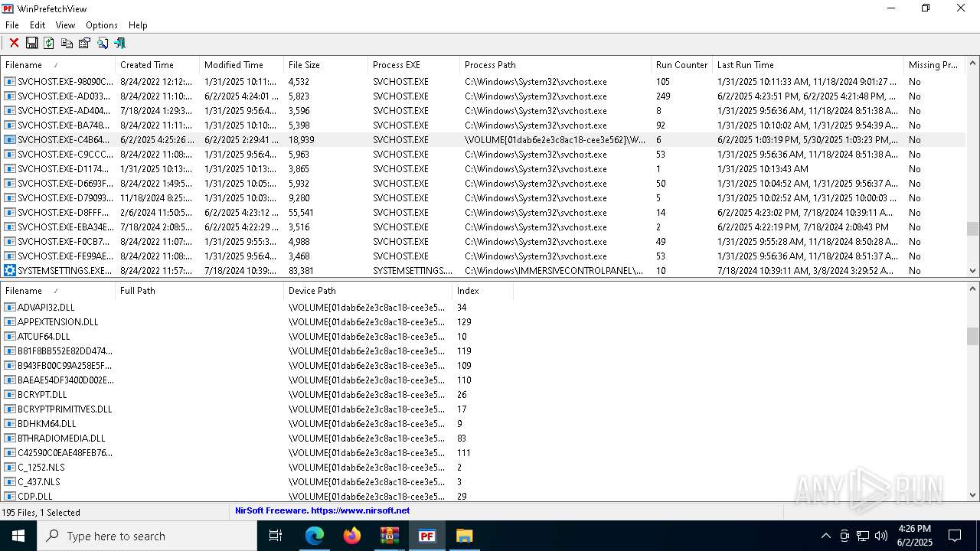Click the Copy Selected Items toolbar icon
Viewport: 980px width, 551px height.
coord(67,43)
